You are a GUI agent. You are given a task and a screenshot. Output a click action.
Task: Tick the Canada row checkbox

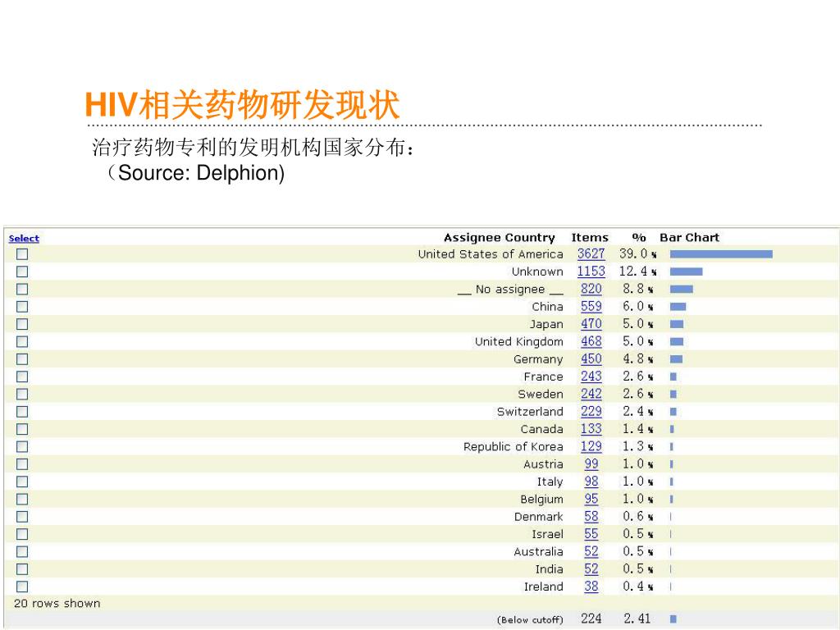pyautogui.click(x=22, y=429)
